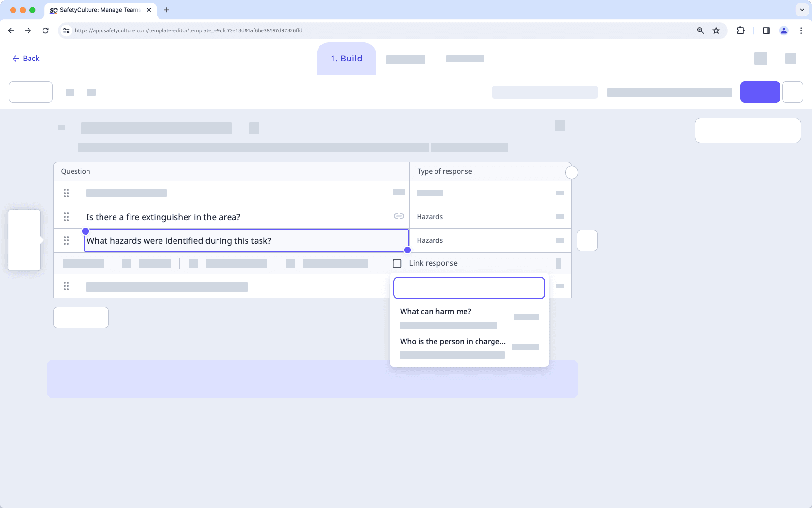Click the bookmark star in the address bar

coord(716,30)
